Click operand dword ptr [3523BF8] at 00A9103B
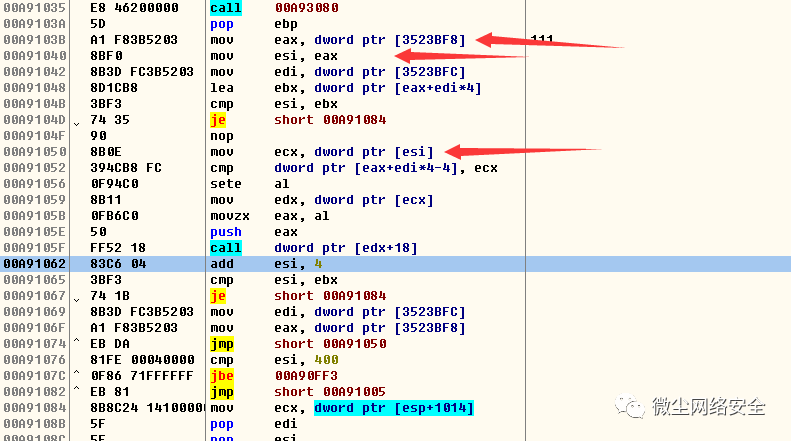 point(389,40)
